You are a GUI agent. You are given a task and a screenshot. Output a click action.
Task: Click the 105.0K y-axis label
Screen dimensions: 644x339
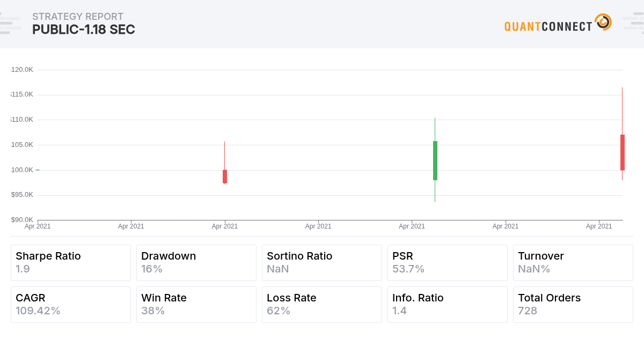[22, 145]
